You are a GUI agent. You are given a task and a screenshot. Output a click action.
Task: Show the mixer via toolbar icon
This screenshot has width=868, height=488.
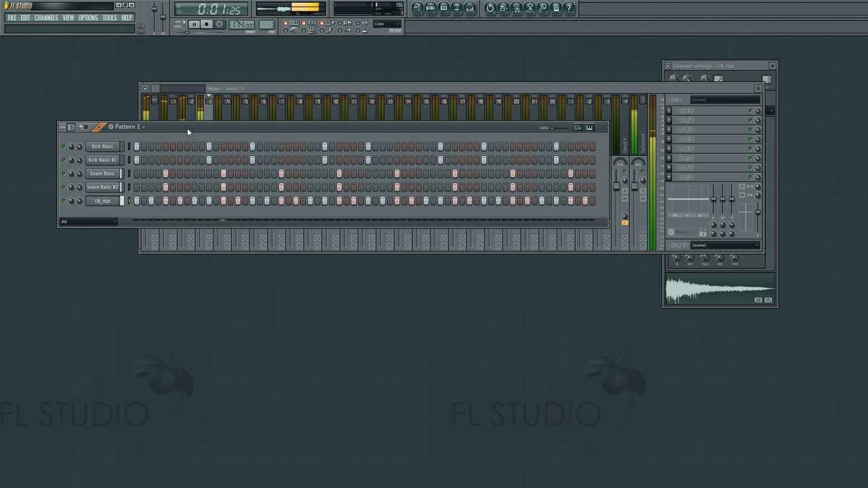(x=470, y=8)
